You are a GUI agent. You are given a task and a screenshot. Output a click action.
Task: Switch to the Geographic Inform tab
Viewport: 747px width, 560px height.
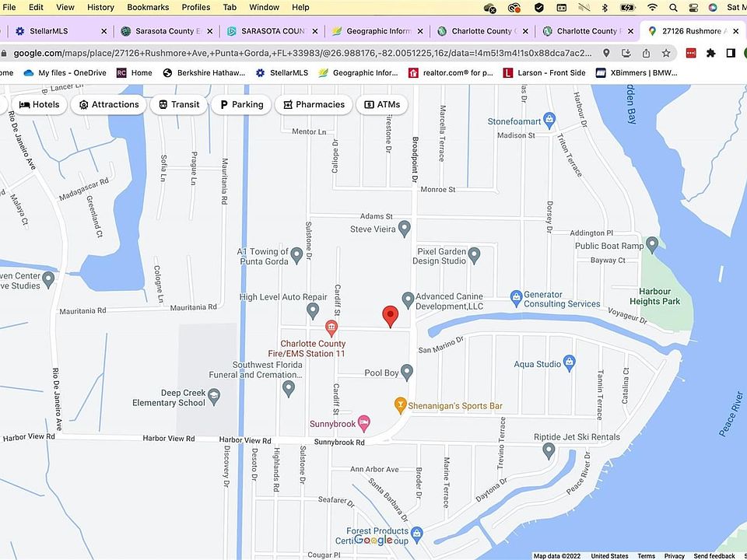(x=378, y=31)
